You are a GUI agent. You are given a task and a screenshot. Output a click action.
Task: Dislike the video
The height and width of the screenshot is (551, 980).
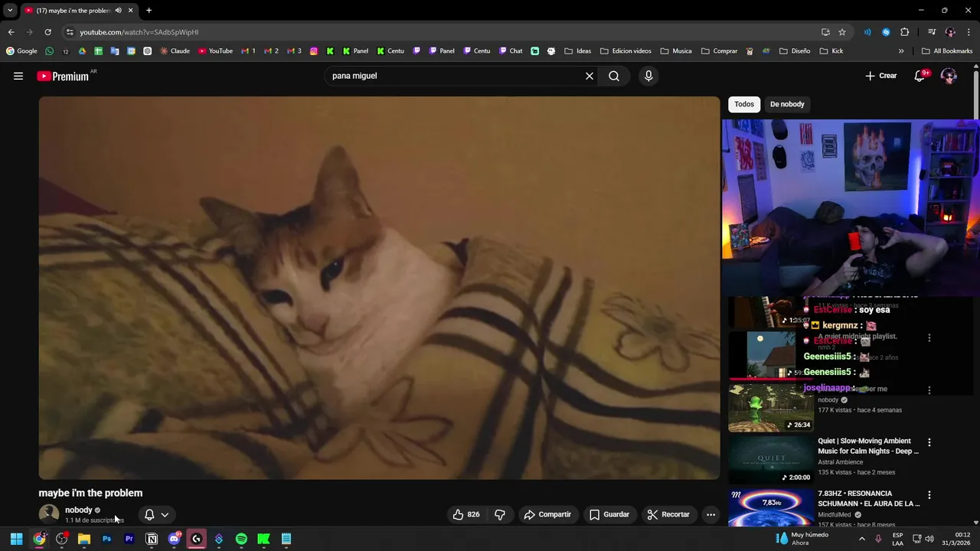500,514
